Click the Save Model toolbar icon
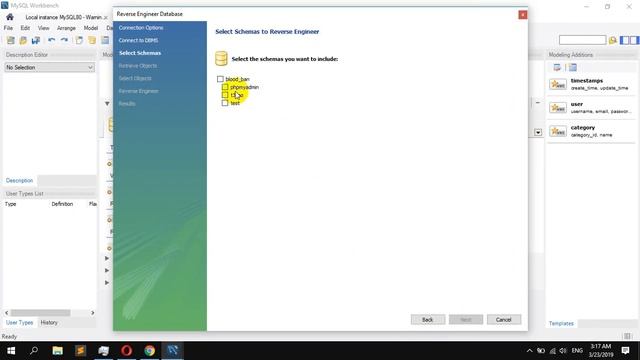This screenshot has width=640, height=360. (36, 40)
